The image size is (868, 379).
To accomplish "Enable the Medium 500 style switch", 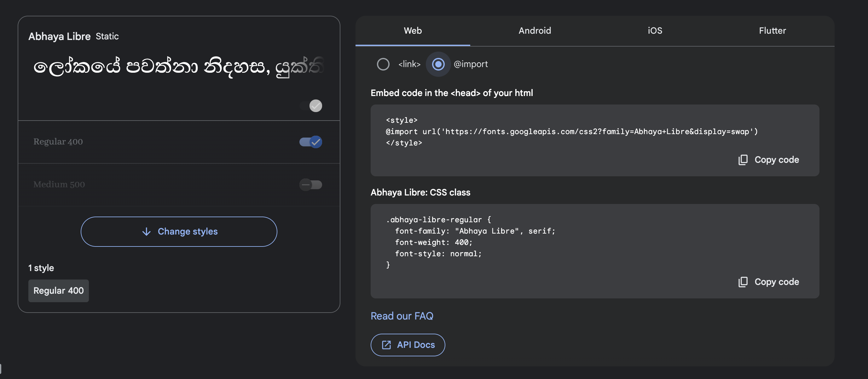I will pyautogui.click(x=310, y=184).
